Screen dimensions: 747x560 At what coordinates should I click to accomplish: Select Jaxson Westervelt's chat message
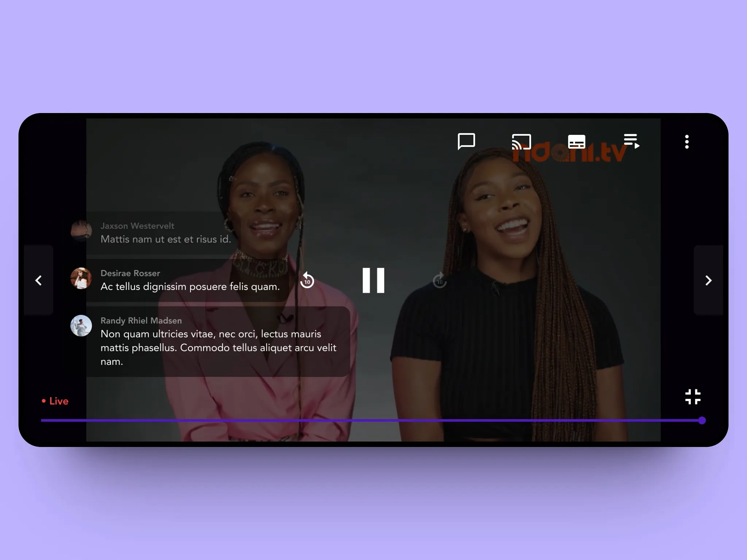166,239
